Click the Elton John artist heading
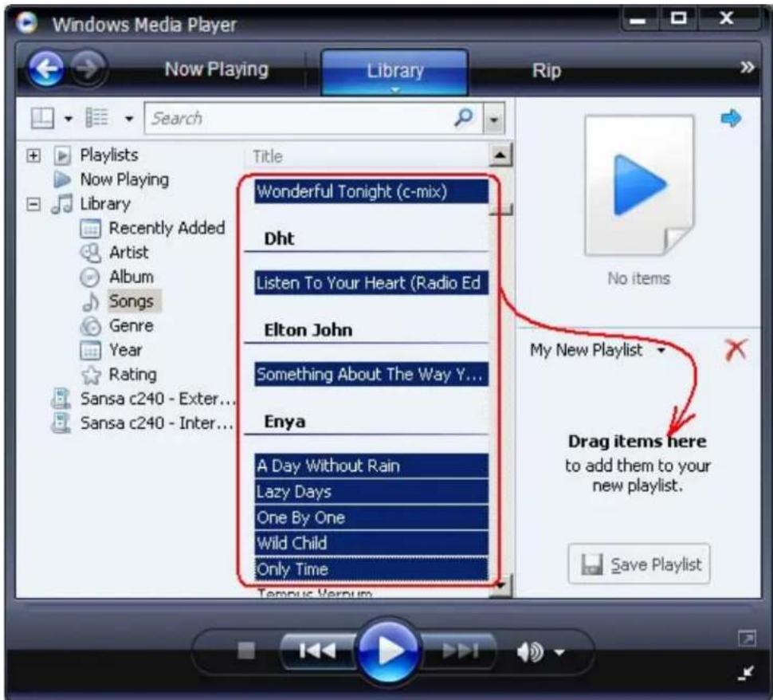Viewport: 773px width, 700px height. (x=308, y=330)
